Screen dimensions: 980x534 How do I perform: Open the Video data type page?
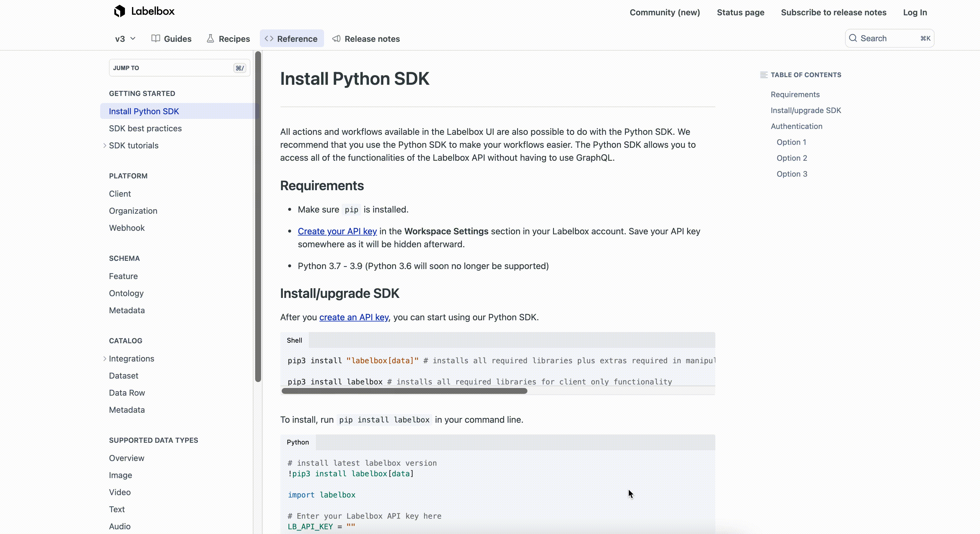point(120,492)
